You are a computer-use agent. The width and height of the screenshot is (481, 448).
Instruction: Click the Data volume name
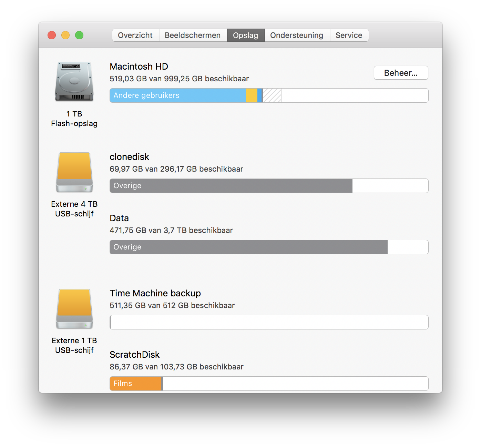(x=119, y=218)
